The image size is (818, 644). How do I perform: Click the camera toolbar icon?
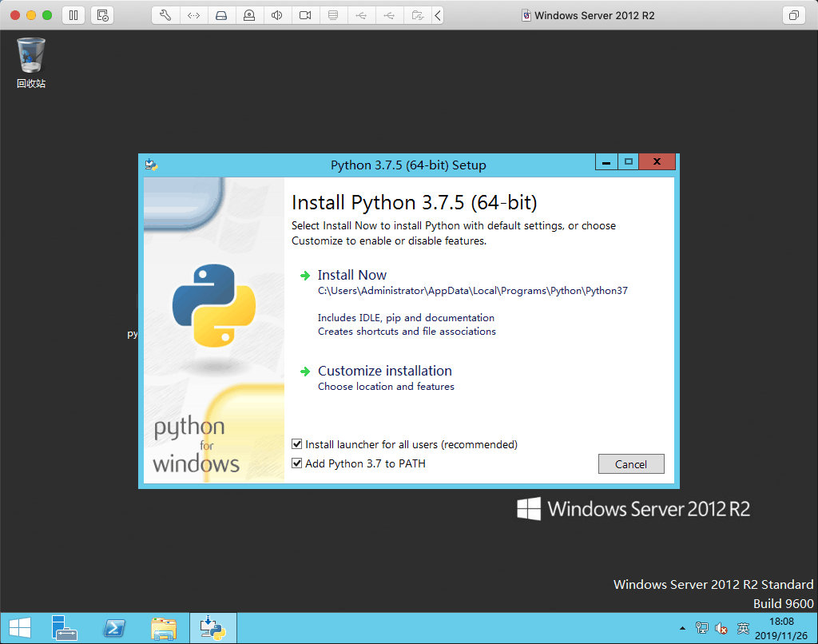tap(305, 15)
